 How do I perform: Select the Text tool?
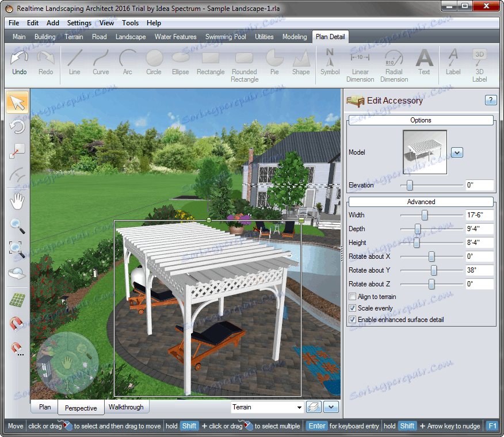(x=424, y=63)
